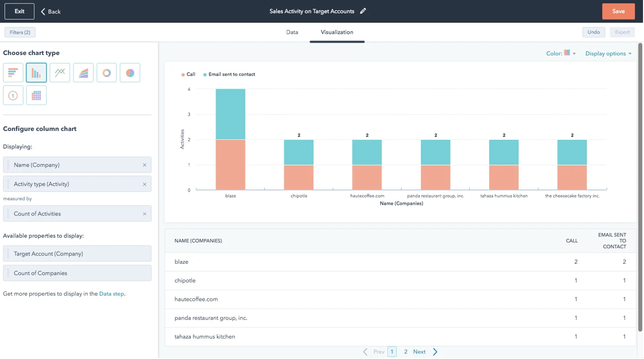Click the blaze table row name
This screenshot has height=359, width=644.
[x=182, y=262]
